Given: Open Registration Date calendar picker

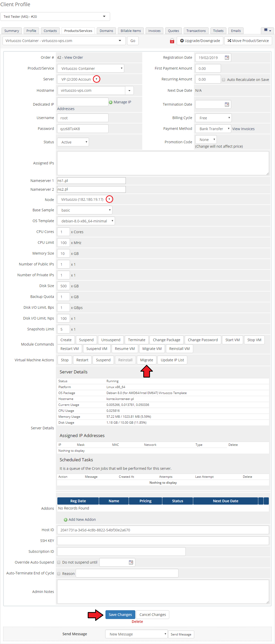Looking at the screenshot, I should click(x=227, y=57).
